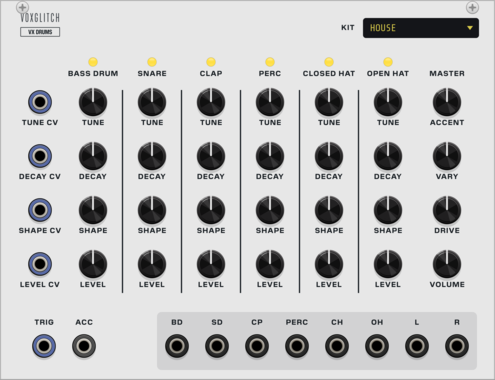
Task: Click the CH output jack
Action: [x=337, y=346]
